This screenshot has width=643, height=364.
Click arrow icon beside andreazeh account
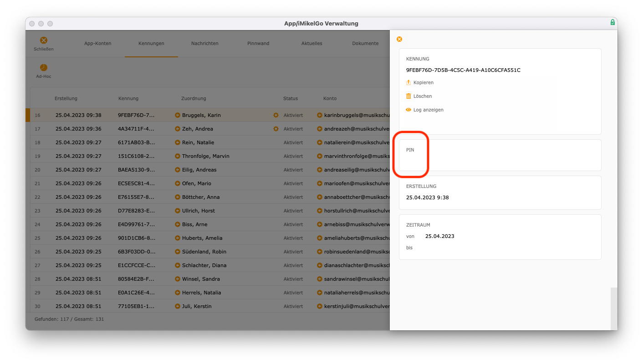(320, 129)
